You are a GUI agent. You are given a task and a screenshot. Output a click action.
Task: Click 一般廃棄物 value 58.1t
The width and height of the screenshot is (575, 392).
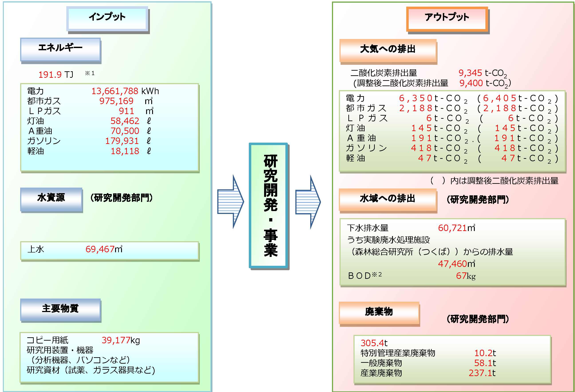tap(485, 363)
